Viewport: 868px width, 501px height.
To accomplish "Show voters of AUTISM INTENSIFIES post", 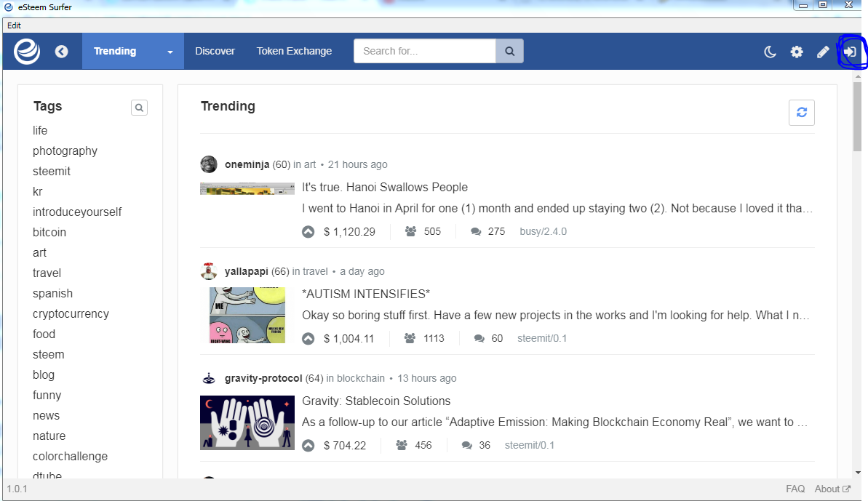I will pos(410,338).
